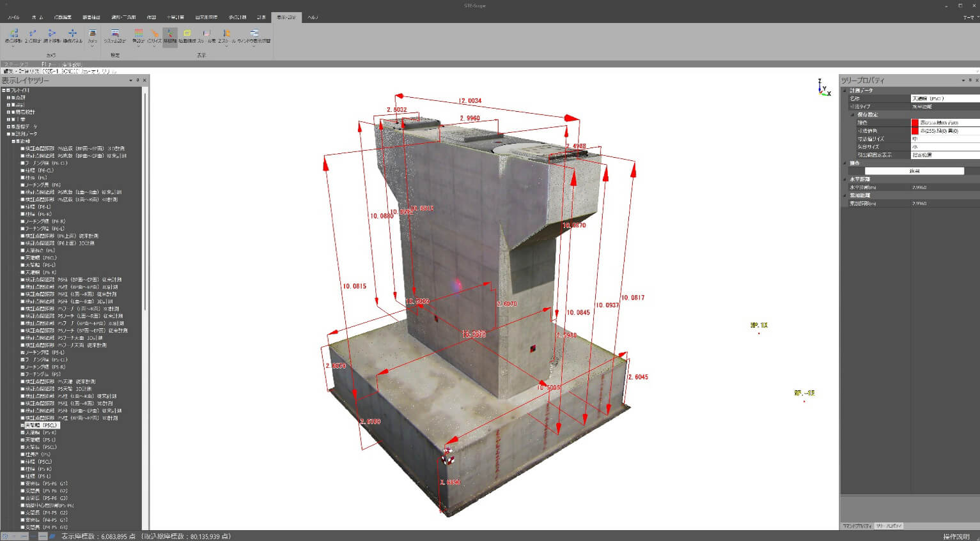Open the 色設定 color settings tool

click(x=138, y=35)
